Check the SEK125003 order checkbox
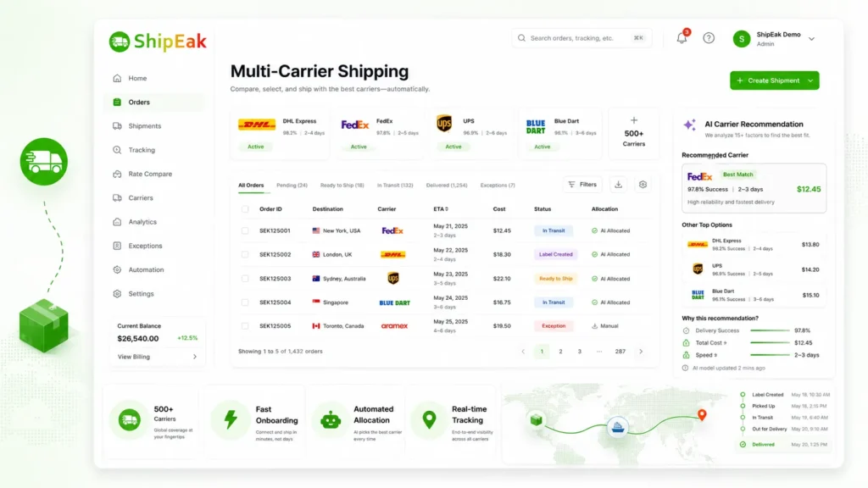 coord(245,278)
